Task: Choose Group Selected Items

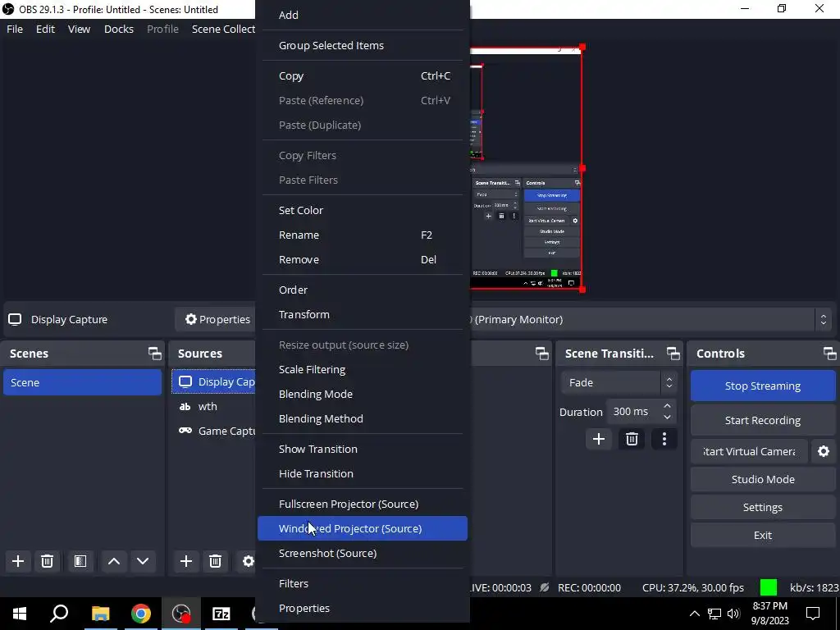Action: (362, 46)
